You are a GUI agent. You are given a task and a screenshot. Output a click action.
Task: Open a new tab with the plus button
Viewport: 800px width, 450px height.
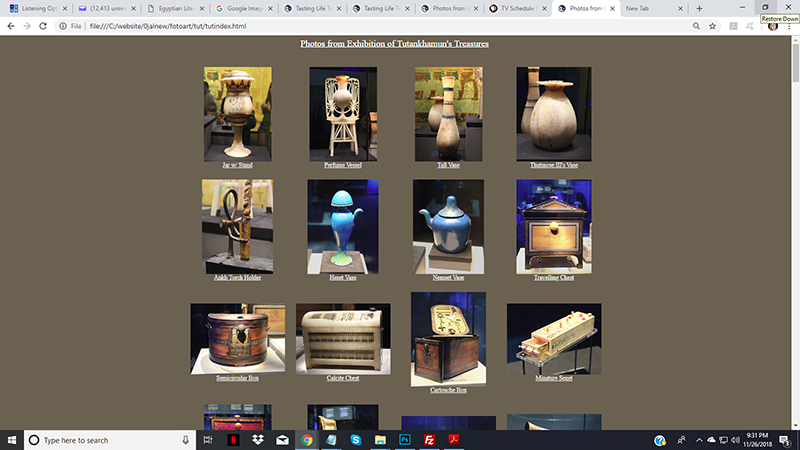tap(699, 8)
